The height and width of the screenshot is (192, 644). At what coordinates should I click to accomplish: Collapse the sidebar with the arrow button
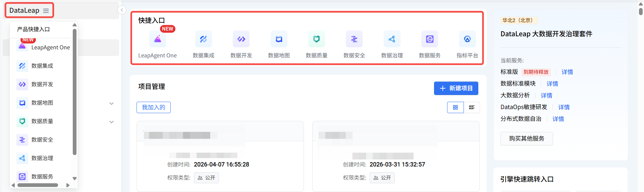(x=122, y=10)
